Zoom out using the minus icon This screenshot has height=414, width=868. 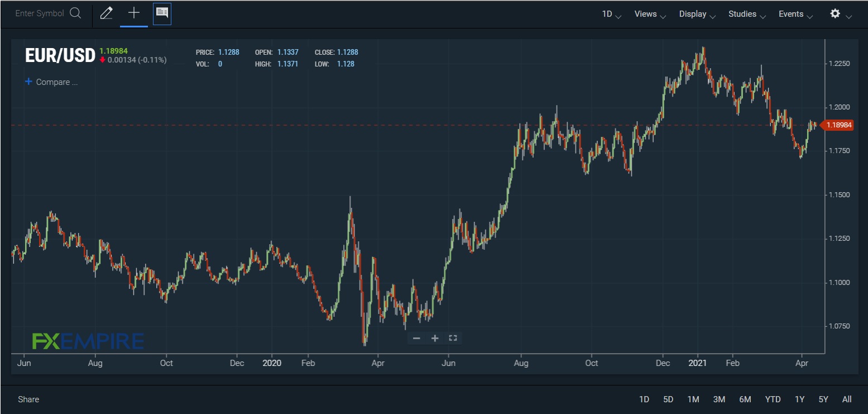[x=416, y=338]
